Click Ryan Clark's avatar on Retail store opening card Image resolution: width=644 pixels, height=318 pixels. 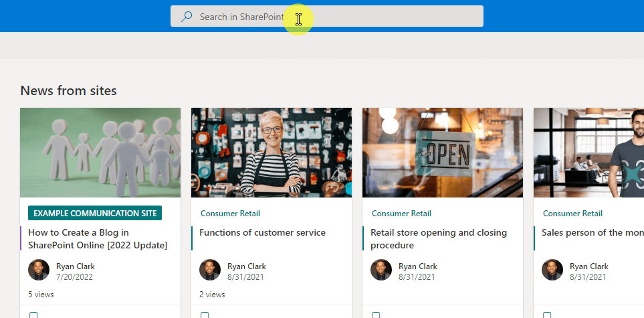tap(381, 270)
